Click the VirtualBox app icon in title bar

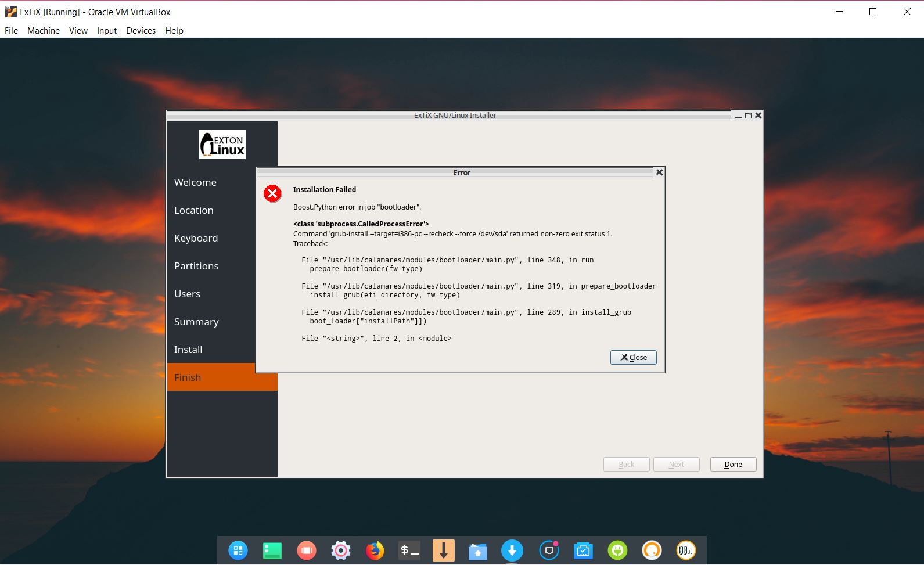click(x=10, y=12)
